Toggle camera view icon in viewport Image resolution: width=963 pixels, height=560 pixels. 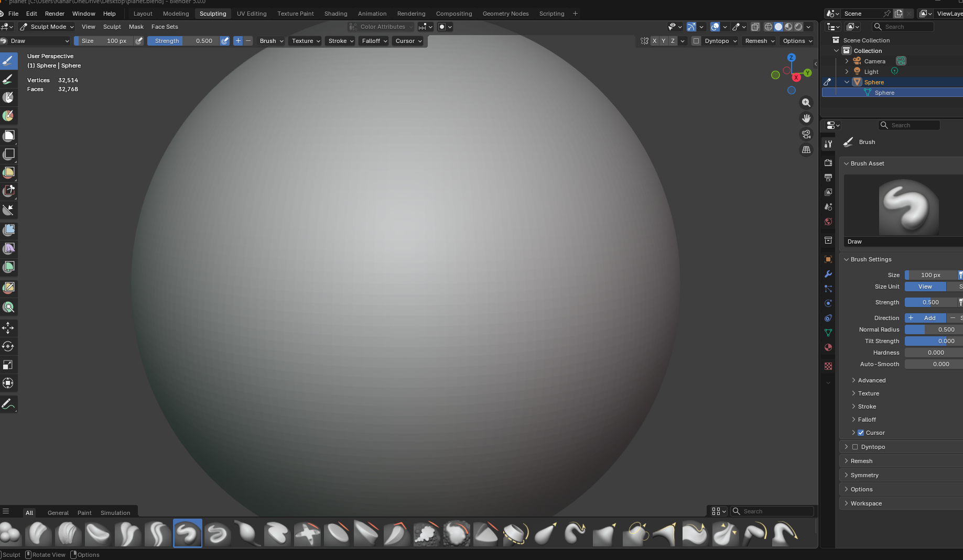806,134
